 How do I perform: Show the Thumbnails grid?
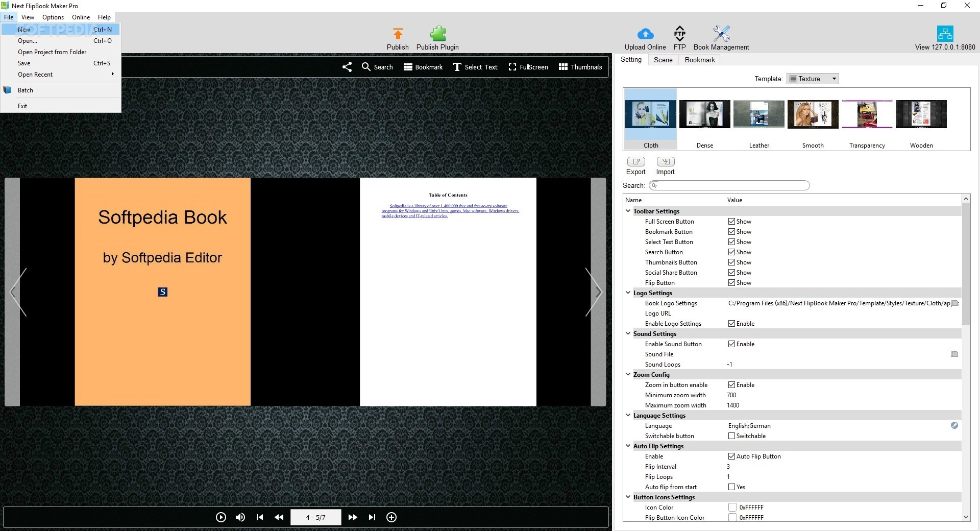pyautogui.click(x=580, y=67)
